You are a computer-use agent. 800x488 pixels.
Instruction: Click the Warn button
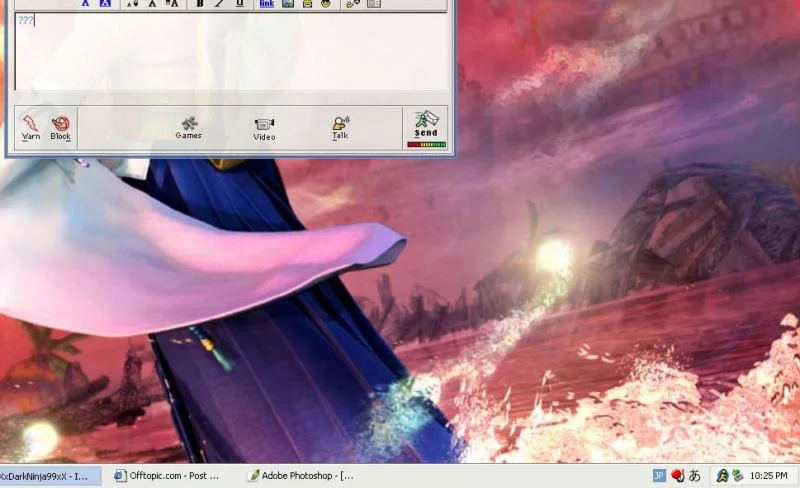click(x=31, y=128)
